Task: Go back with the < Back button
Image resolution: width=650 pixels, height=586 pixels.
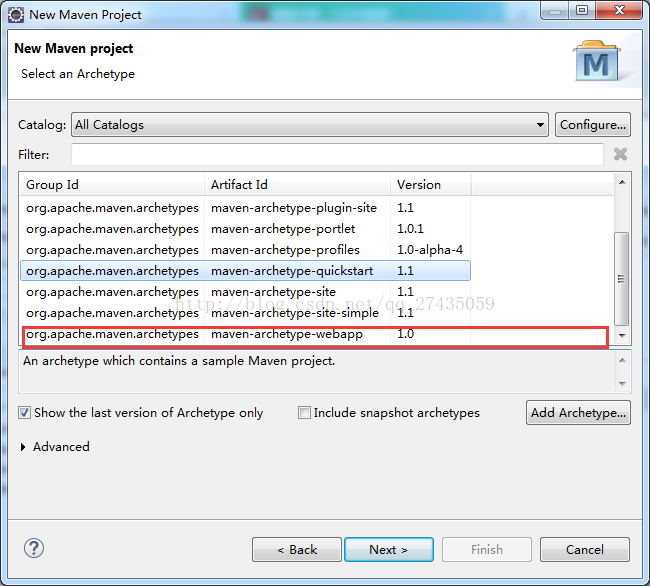Action: click(x=297, y=550)
